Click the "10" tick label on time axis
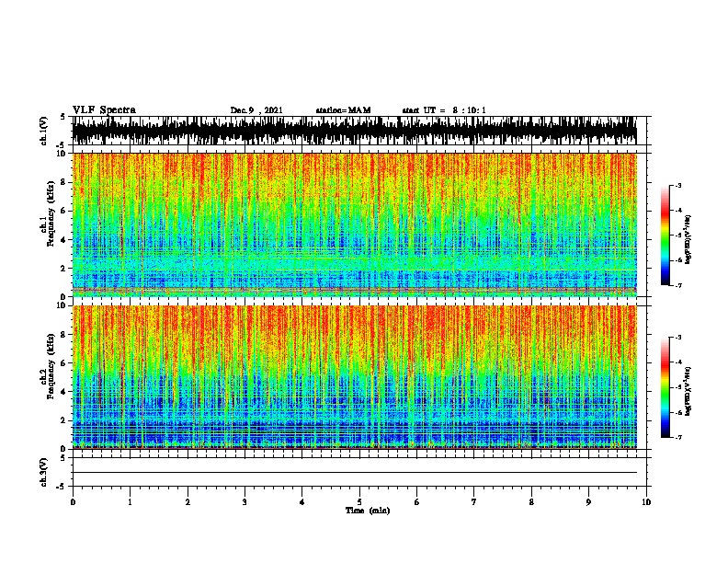The width and height of the screenshot is (728, 563). 646,502
